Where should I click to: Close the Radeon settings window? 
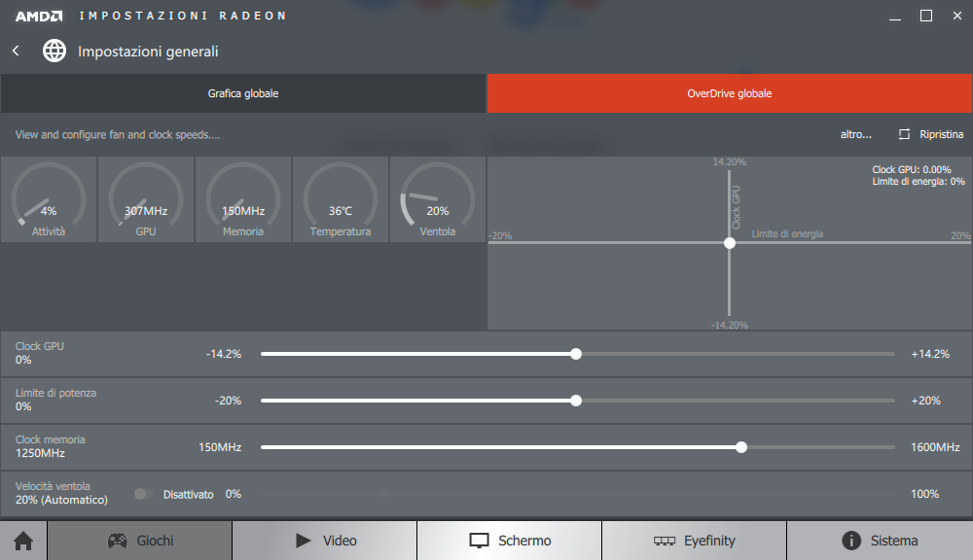[x=956, y=16]
